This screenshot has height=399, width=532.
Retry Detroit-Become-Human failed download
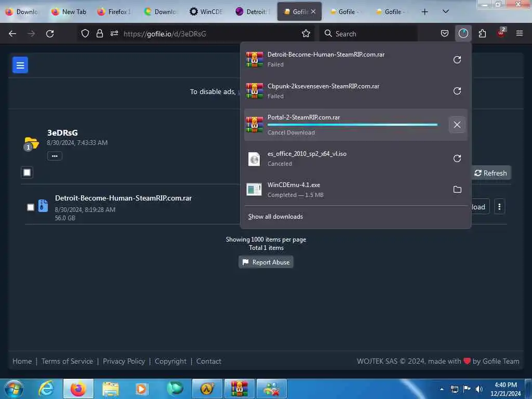[x=457, y=60]
